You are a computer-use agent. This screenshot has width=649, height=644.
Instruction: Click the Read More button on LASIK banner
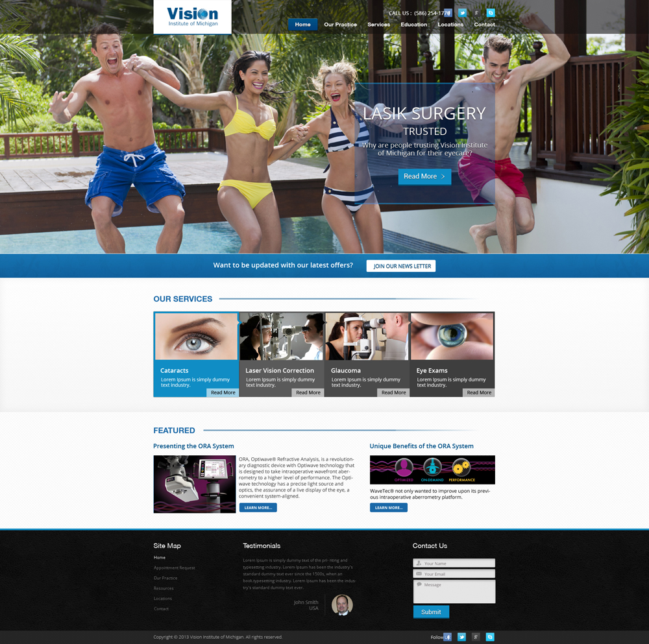click(x=424, y=176)
